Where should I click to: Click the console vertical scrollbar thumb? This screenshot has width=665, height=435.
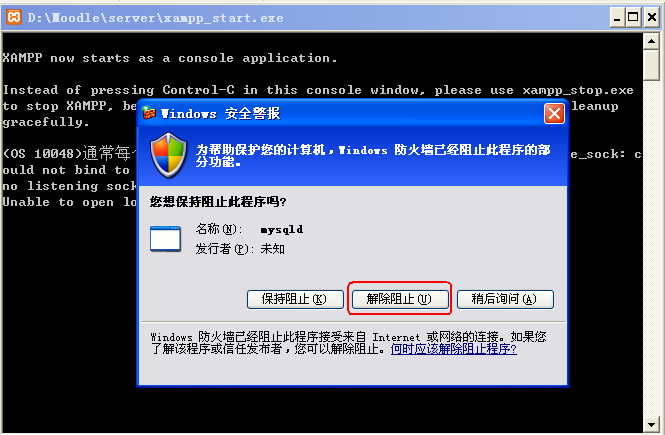(x=651, y=65)
